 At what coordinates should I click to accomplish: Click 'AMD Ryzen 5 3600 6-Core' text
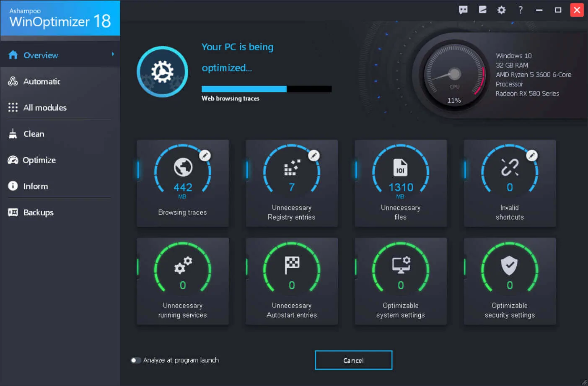(x=534, y=75)
